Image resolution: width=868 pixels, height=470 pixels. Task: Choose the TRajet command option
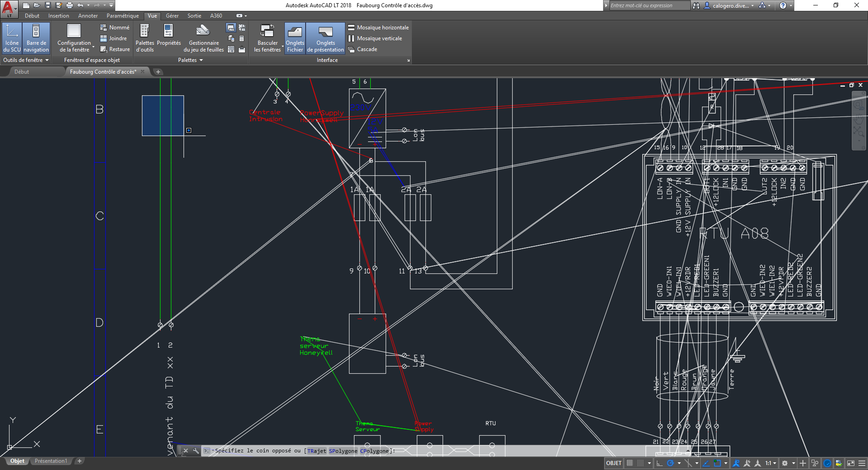coord(316,451)
